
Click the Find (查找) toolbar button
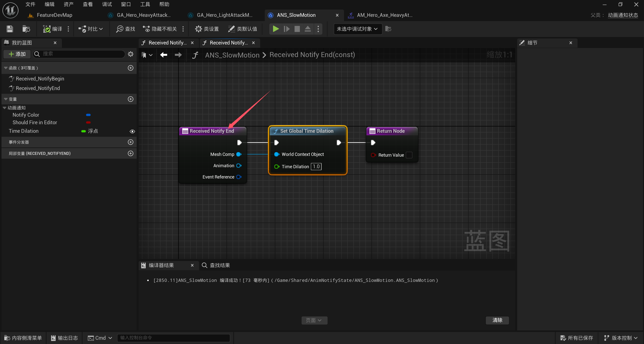pos(125,29)
